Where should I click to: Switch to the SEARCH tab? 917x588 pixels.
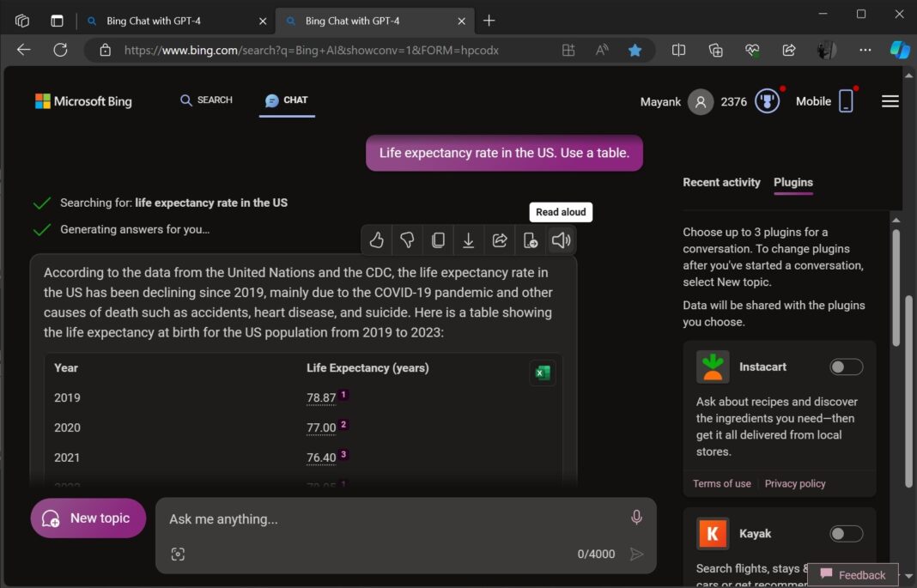coord(205,100)
